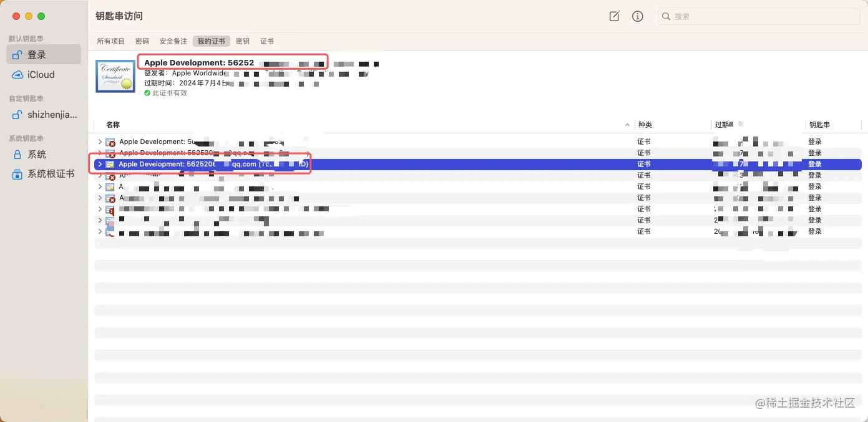Viewport: 868px width, 422px height.
Task: Click certificate icon of highlighted qq.com row
Action: coord(110,164)
